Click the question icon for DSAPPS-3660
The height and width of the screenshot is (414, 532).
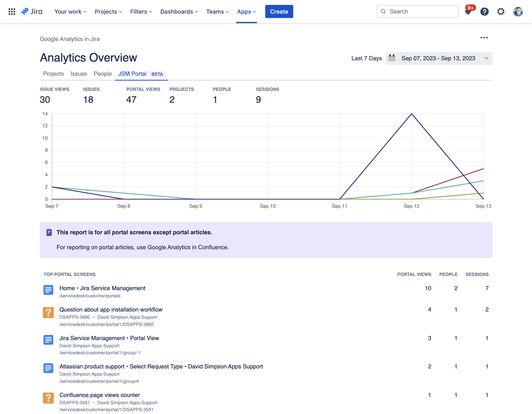tap(48, 312)
